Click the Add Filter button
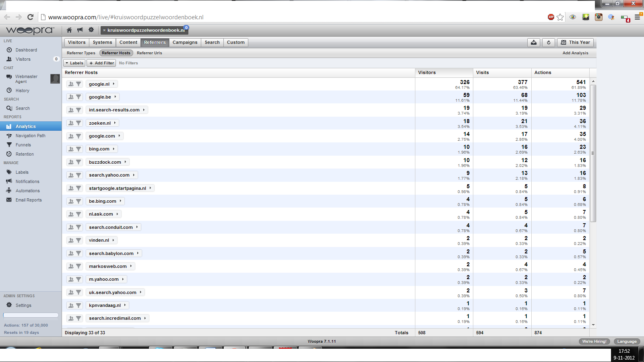644x362 pixels. click(101, 63)
